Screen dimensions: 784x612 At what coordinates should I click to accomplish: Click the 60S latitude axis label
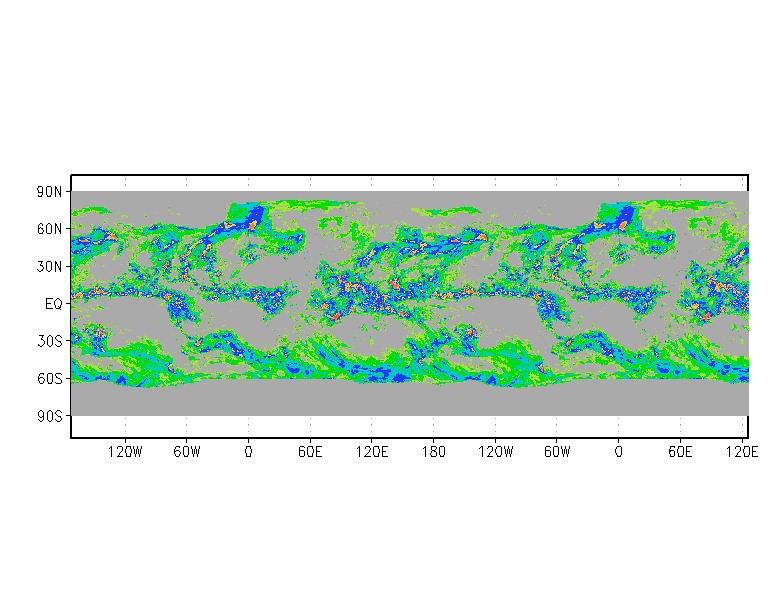point(50,378)
